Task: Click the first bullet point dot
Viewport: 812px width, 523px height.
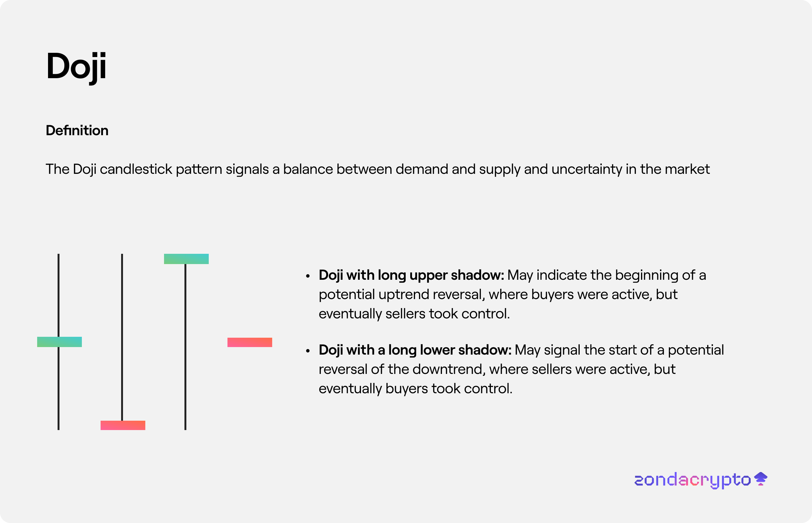Action: click(x=308, y=276)
